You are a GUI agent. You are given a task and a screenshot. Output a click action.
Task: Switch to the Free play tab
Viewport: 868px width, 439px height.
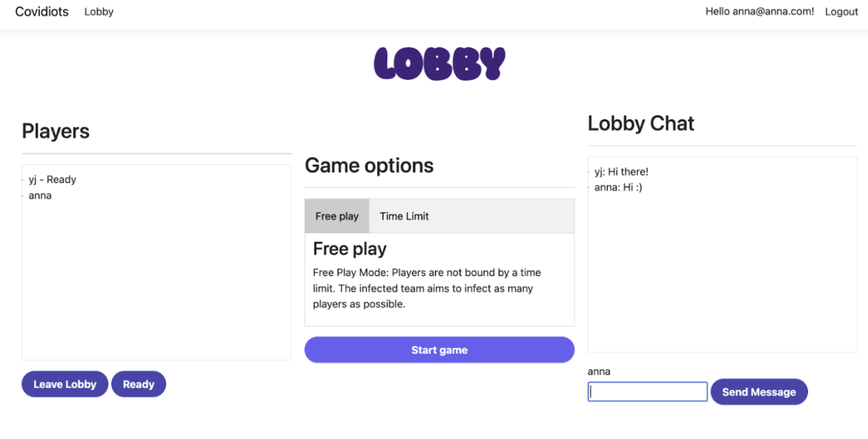(336, 216)
